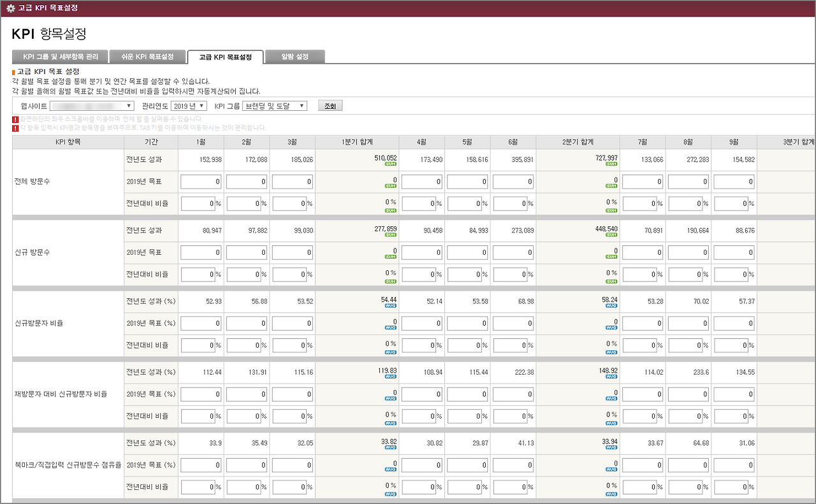
Task: Click the 80,947 value in 신규 방문수
Action: tap(211, 230)
